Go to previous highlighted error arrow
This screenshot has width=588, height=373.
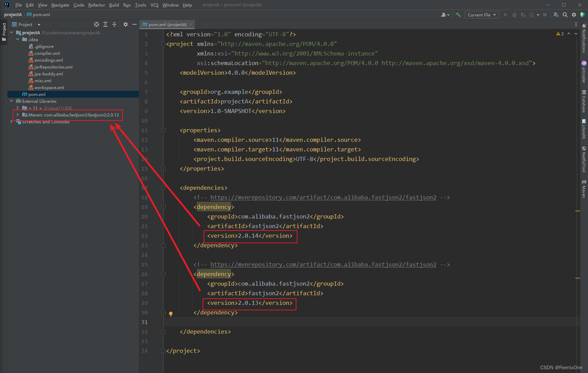pos(569,34)
